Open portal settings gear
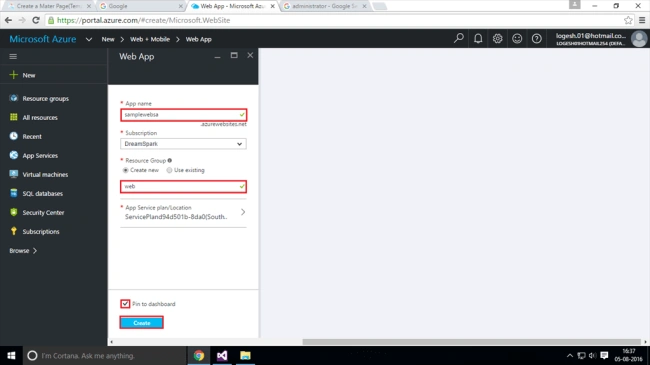The height and width of the screenshot is (365, 650). (497, 39)
